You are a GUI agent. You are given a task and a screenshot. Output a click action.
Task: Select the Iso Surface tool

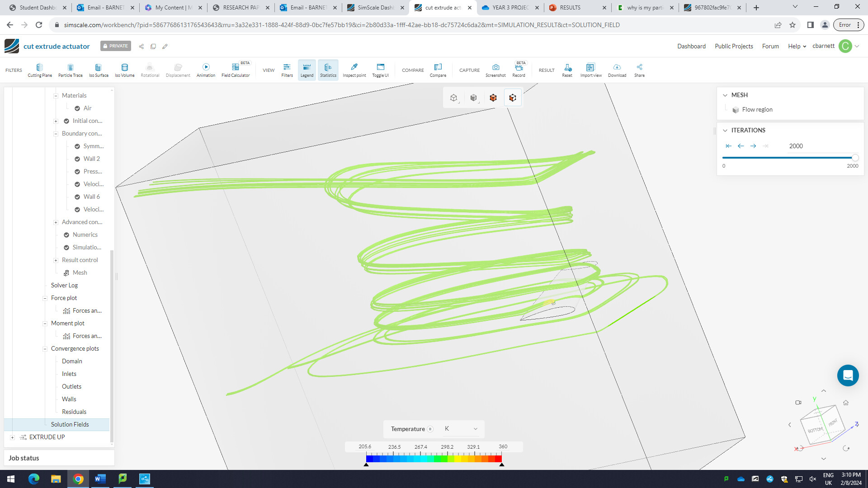(x=98, y=69)
